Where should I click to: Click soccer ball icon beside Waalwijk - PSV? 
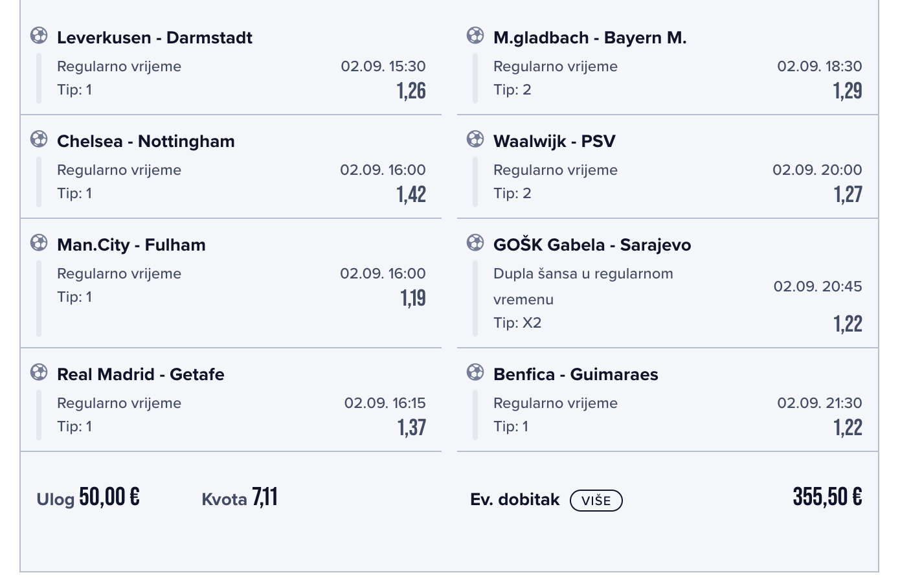(475, 139)
